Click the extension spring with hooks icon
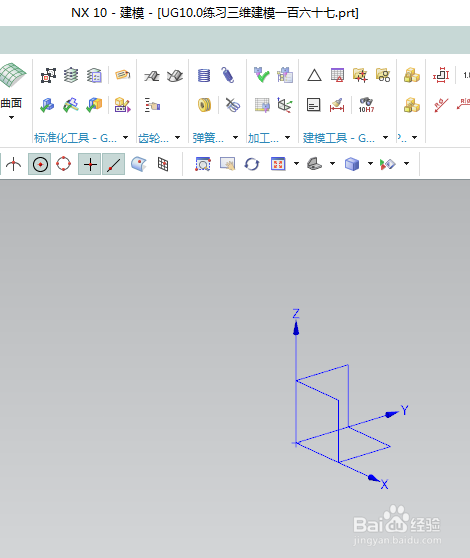This screenshot has height=558, width=470. coord(228,75)
